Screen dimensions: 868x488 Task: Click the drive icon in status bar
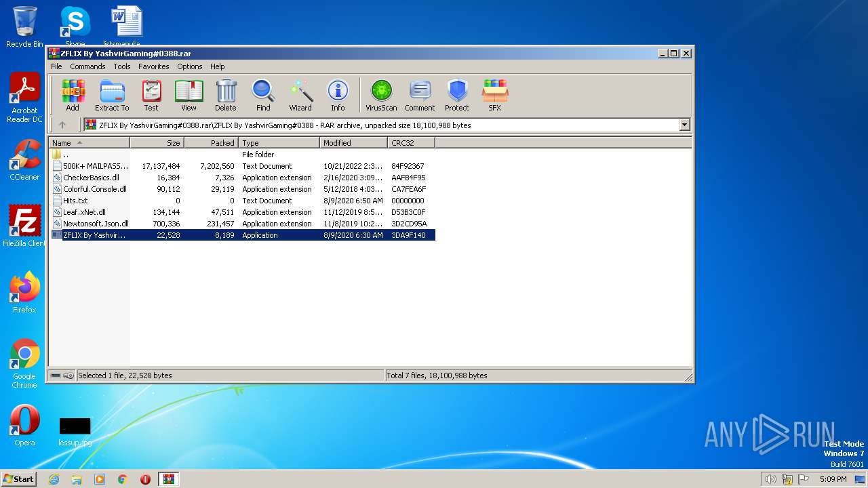point(56,375)
